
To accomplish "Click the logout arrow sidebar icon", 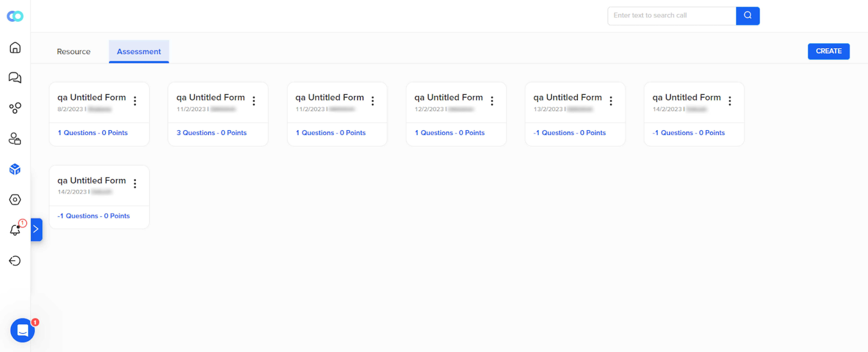I will point(15,260).
